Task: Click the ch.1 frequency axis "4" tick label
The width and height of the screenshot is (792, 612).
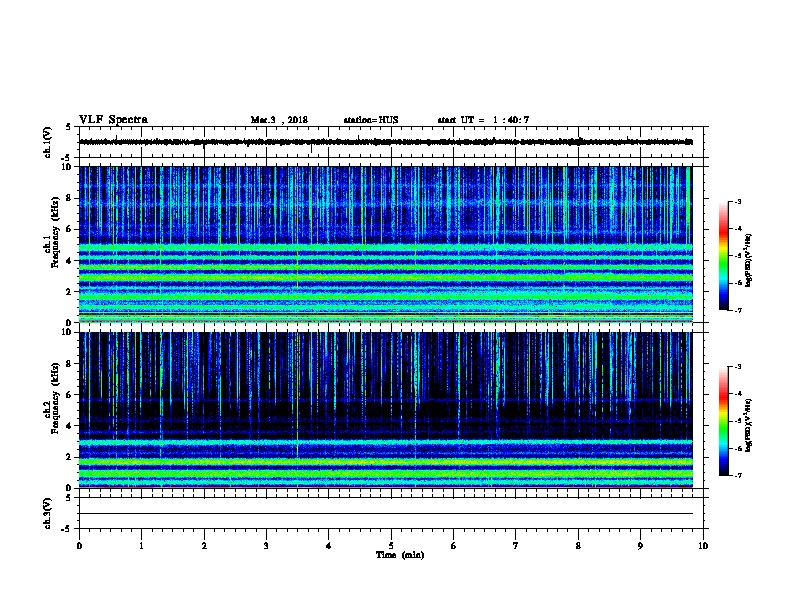Action: click(69, 261)
